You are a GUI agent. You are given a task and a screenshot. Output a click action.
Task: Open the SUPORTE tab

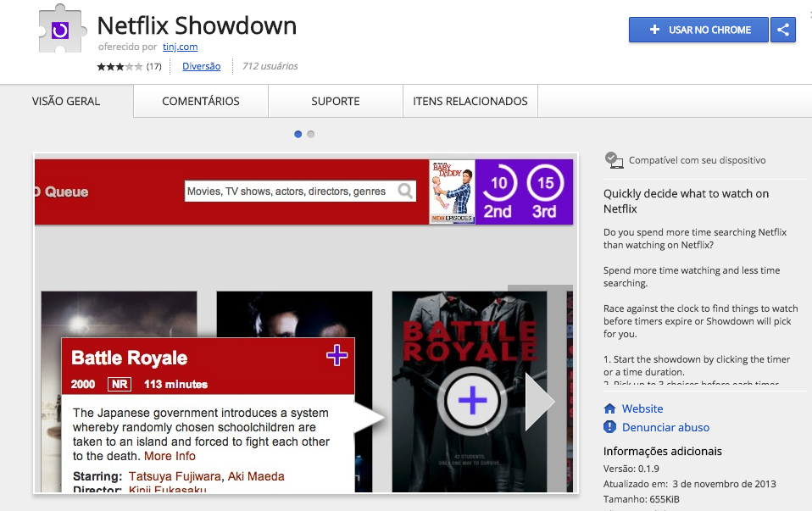tap(336, 101)
